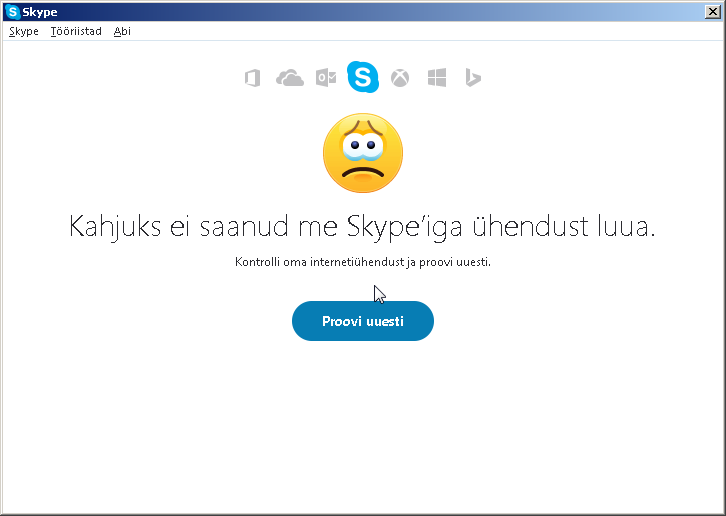Select the Xbox sphere icon
The width and height of the screenshot is (726, 516).
(400, 78)
